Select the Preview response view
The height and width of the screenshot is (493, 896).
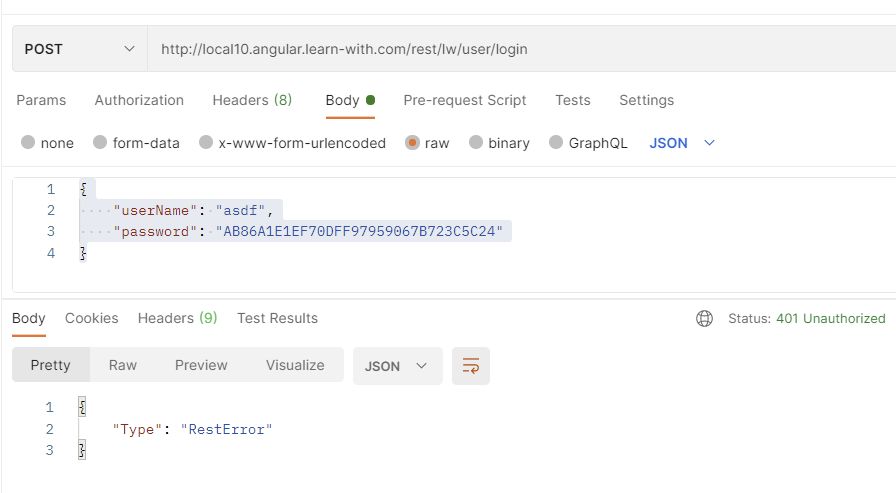point(201,365)
